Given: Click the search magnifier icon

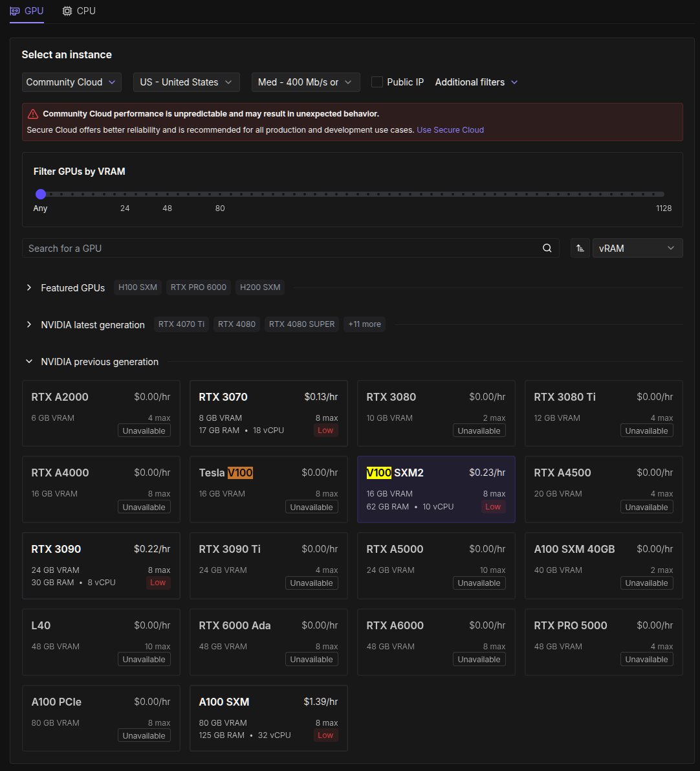Looking at the screenshot, I should pos(547,249).
